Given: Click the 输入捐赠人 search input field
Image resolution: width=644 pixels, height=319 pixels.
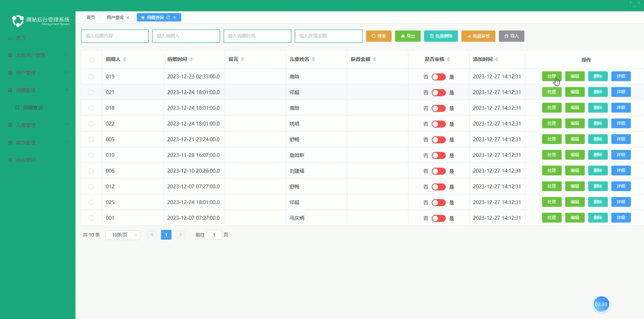Looking at the screenshot, I should (186, 36).
